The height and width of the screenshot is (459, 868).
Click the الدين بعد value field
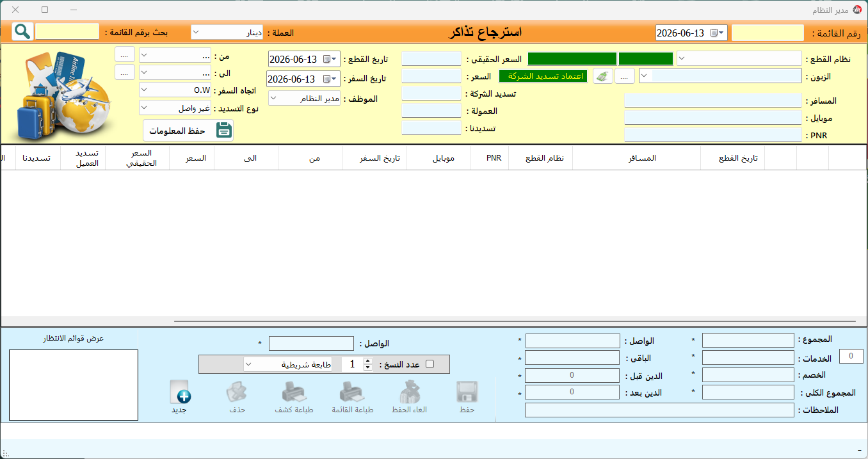click(572, 392)
